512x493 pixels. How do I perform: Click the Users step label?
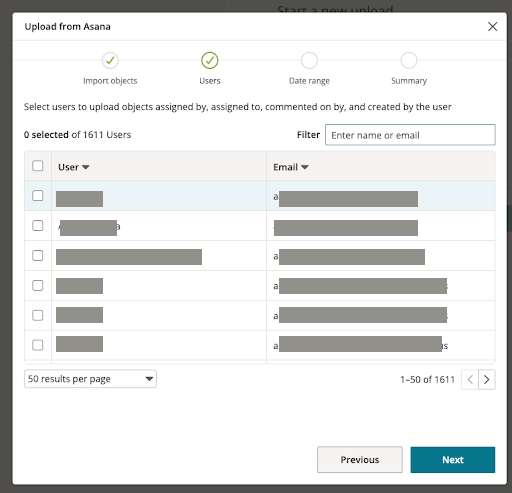(210, 81)
